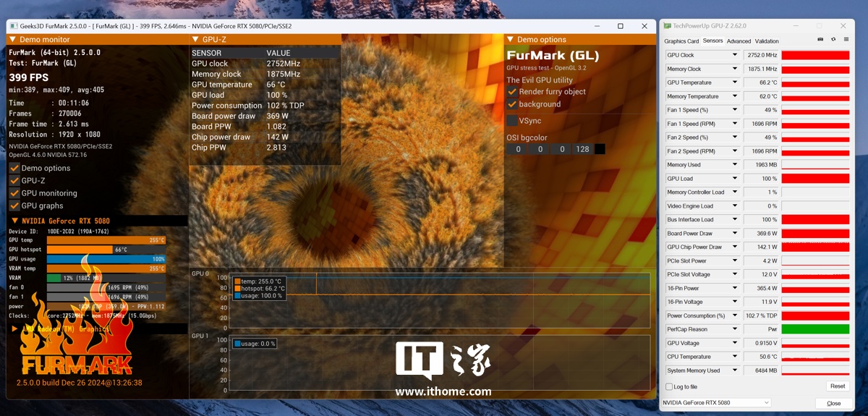The height and width of the screenshot is (416, 868).
Task: Open the Advanced tab
Action: point(739,41)
